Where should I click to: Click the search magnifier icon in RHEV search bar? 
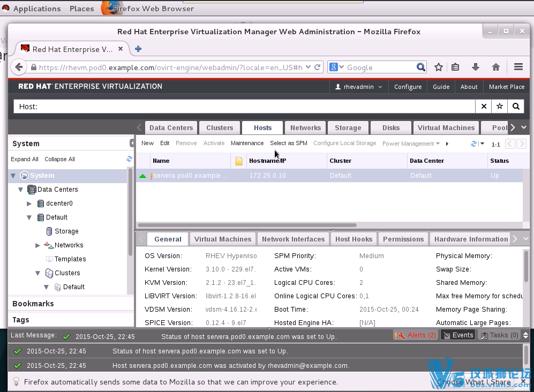point(516,107)
